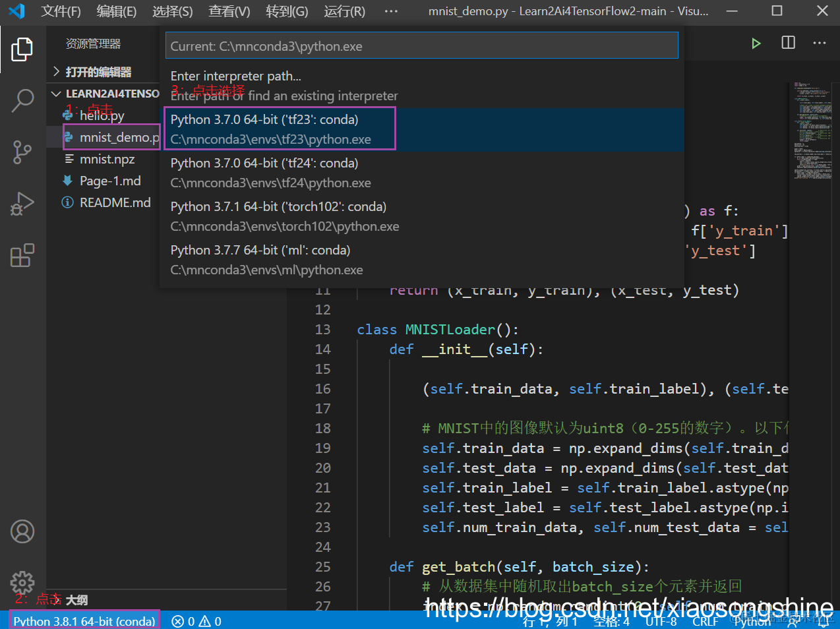Click errors count icon in status bar
840x629 pixels.
click(178, 621)
